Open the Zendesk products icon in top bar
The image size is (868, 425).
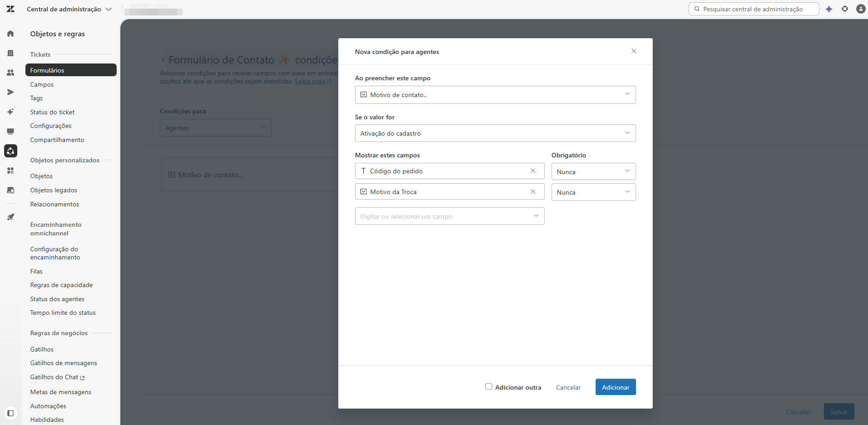coord(845,9)
